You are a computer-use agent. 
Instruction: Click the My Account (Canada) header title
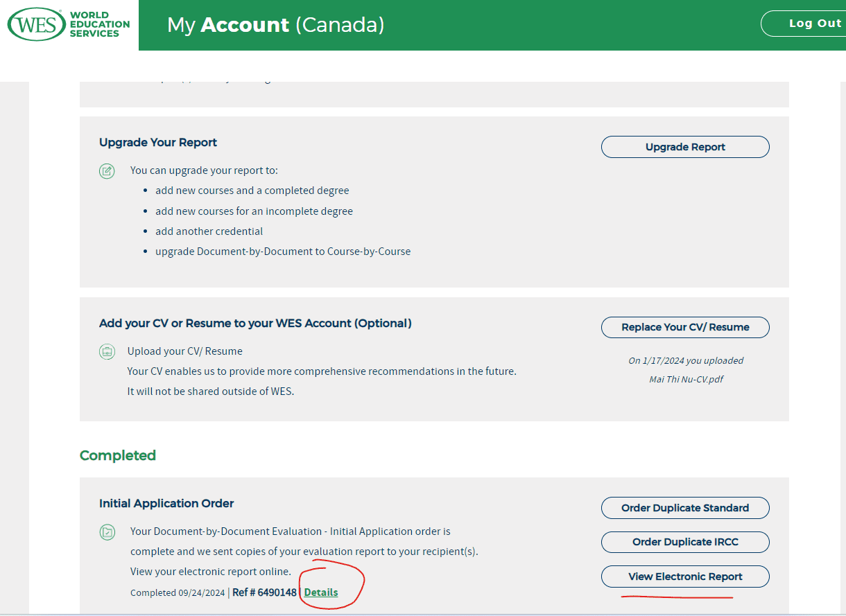[275, 25]
